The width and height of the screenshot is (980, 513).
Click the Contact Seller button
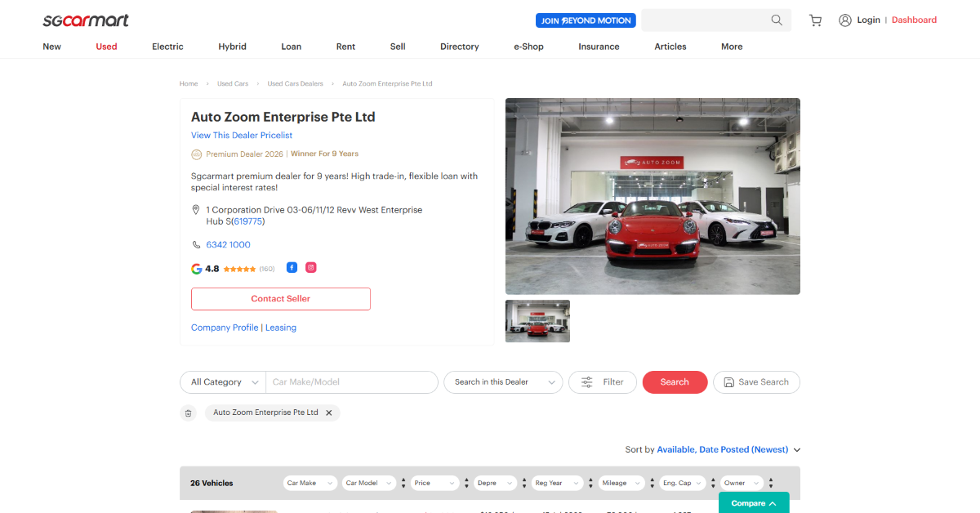tap(281, 299)
